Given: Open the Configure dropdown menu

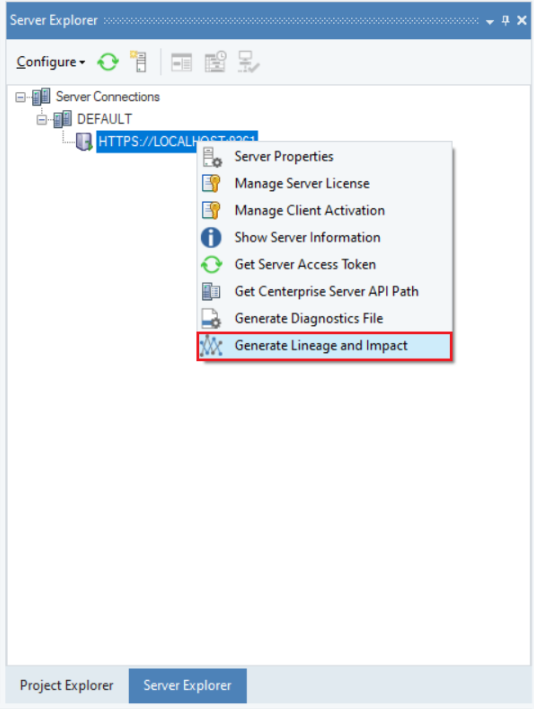Looking at the screenshot, I should point(51,62).
